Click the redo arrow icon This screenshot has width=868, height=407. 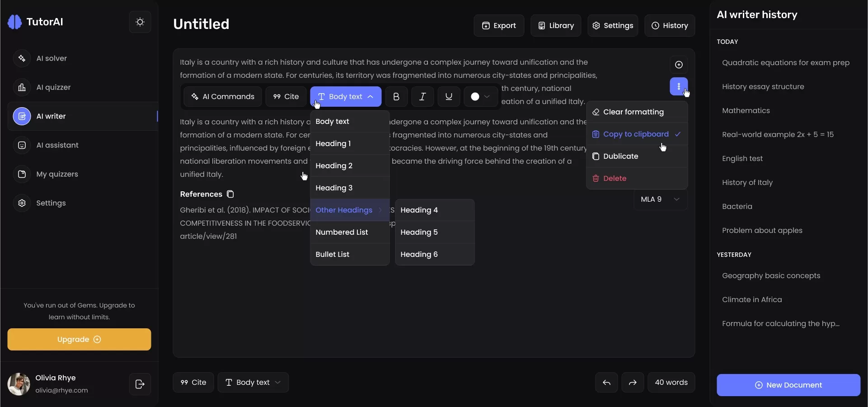[x=633, y=383]
